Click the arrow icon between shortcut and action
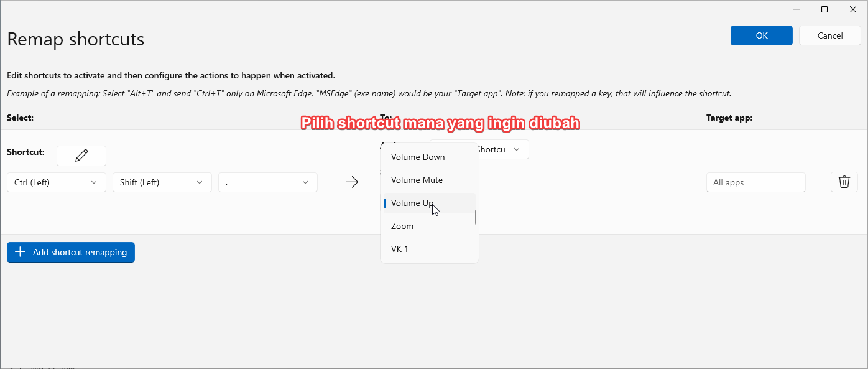This screenshot has width=868, height=369. click(x=352, y=182)
